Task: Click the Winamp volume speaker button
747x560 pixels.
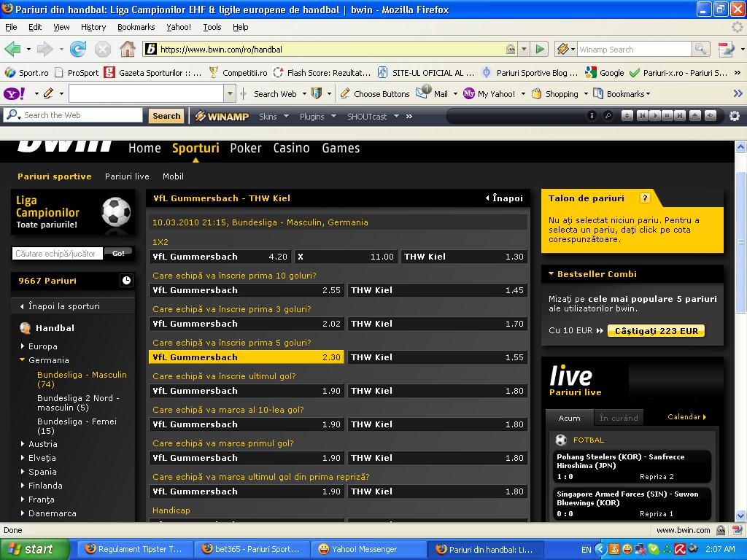Action: click(x=711, y=116)
